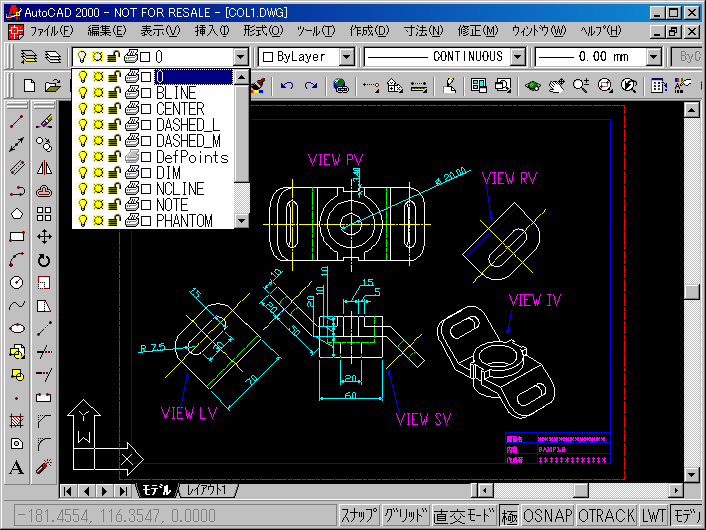The image size is (706, 530).
Task: Toggle lightbulb for DIM layer
Action: [x=82, y=172]
